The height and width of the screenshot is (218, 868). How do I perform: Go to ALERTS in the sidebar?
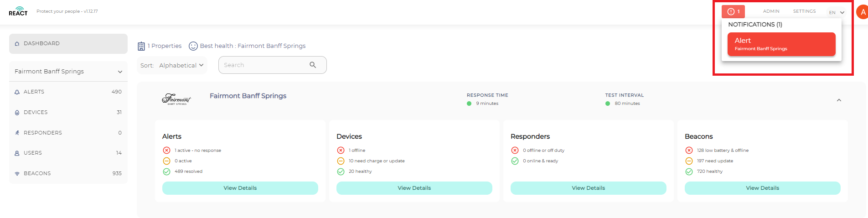[68, 92]
